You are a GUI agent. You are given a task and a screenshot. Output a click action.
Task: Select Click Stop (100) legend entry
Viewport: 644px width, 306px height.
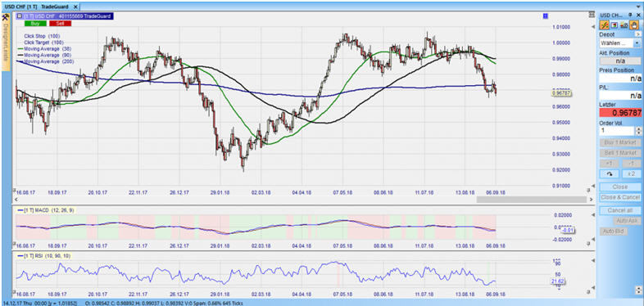click(x=42, y=36)
